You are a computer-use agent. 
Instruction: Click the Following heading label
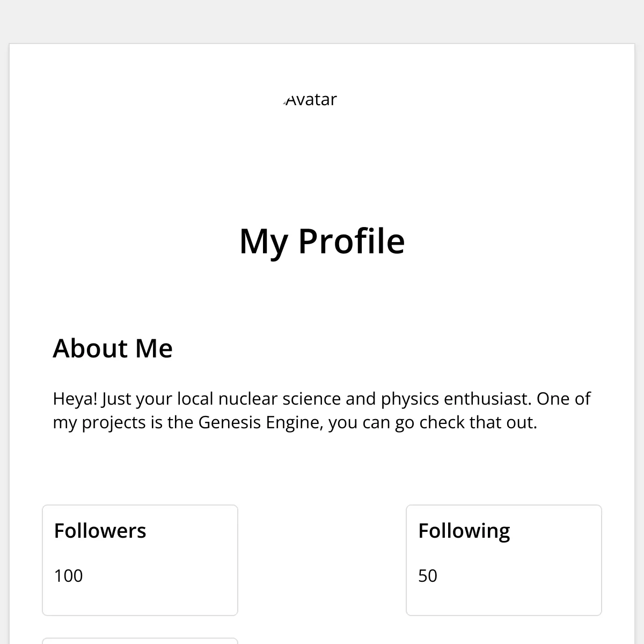464,531
